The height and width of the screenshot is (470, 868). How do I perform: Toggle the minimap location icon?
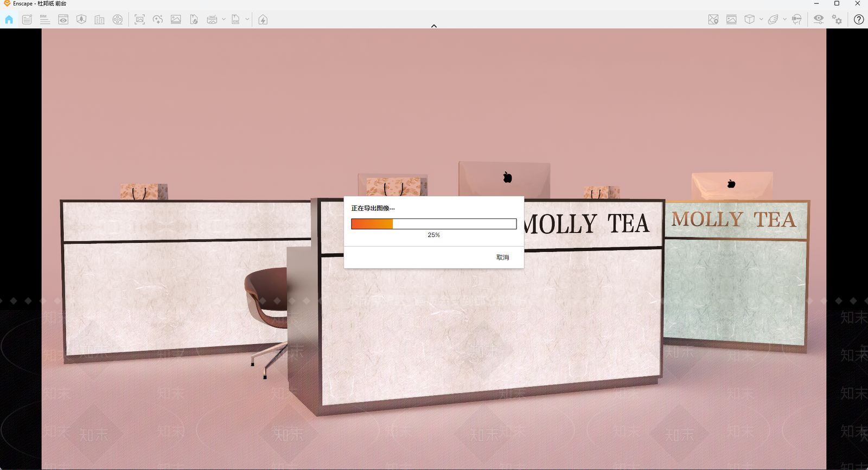click(713, 20)
